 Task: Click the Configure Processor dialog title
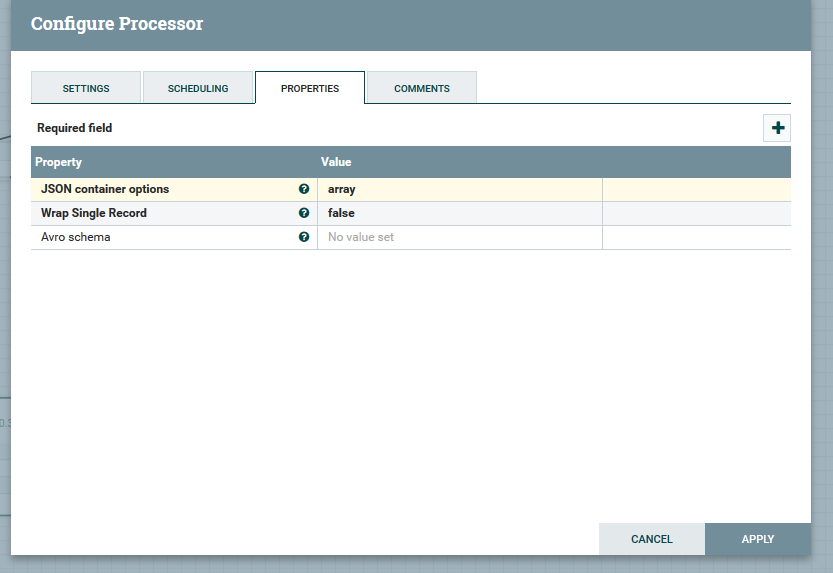point(117,23)
